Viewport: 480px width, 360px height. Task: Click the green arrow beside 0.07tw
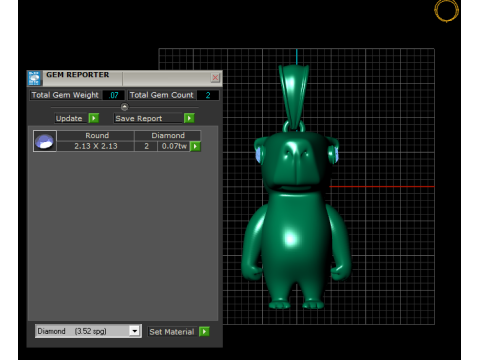pos(195,146)
